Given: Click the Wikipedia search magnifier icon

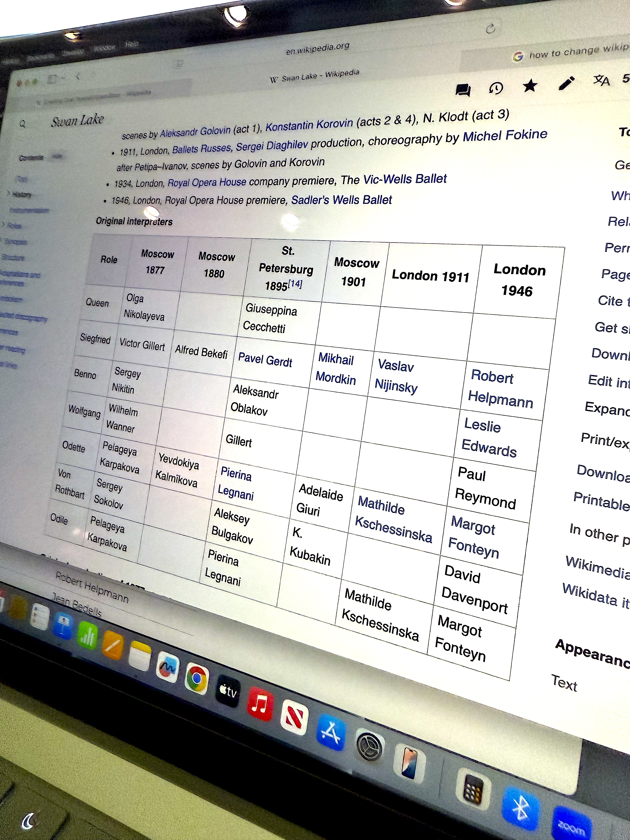Looking at the screenshot, I should 22,124.
